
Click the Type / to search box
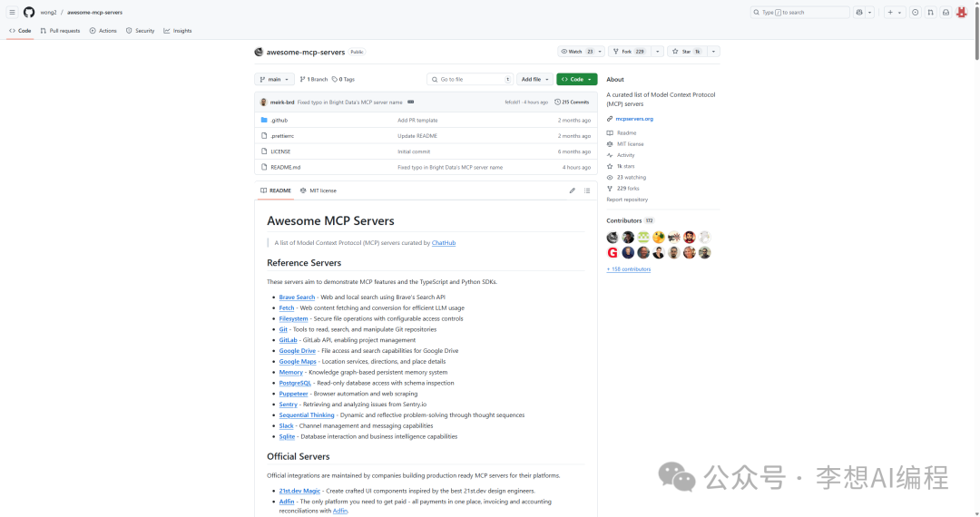pyautogui.click(x=800, y=13)
